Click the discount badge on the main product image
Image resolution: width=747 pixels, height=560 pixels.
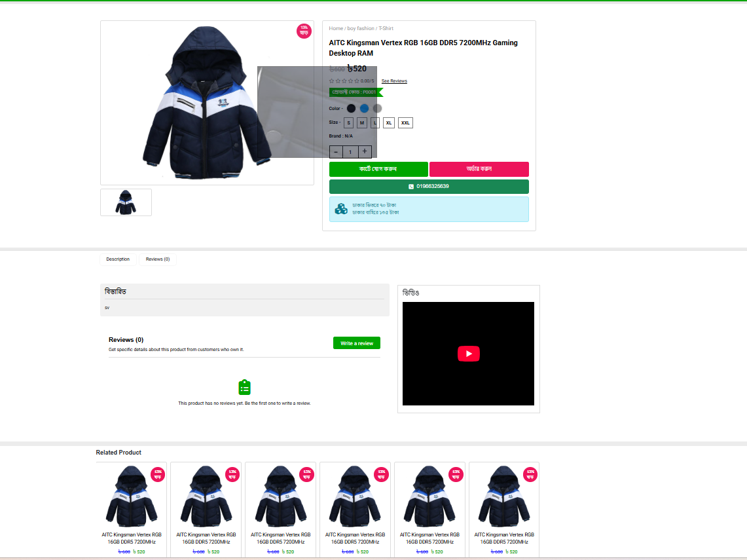coord(304,31)
